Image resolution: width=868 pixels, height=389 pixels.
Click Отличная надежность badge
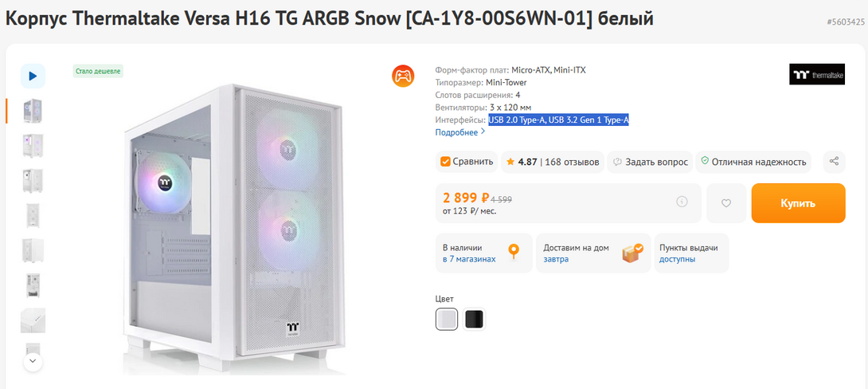click(753, 162)
